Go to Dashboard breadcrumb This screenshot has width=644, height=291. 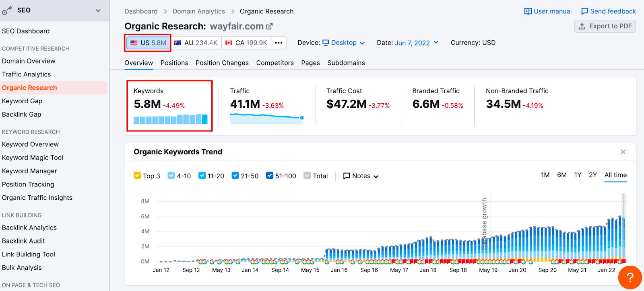(x=141, y=11)
